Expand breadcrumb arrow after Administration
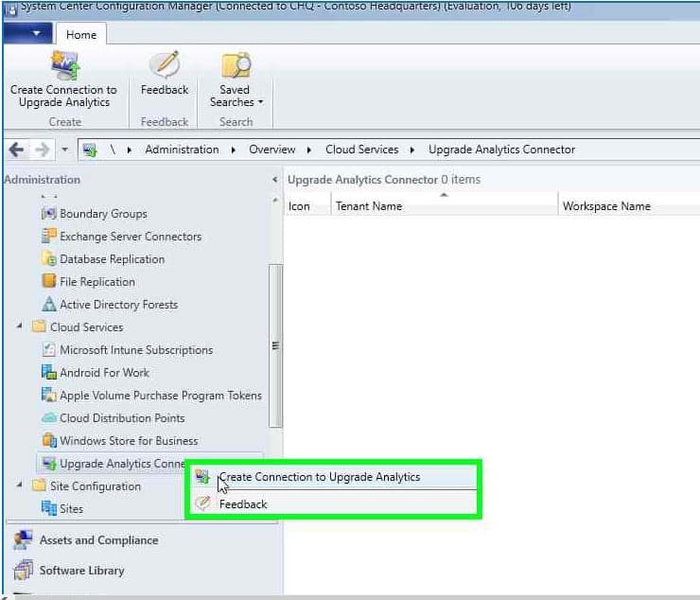 (234, 150)
